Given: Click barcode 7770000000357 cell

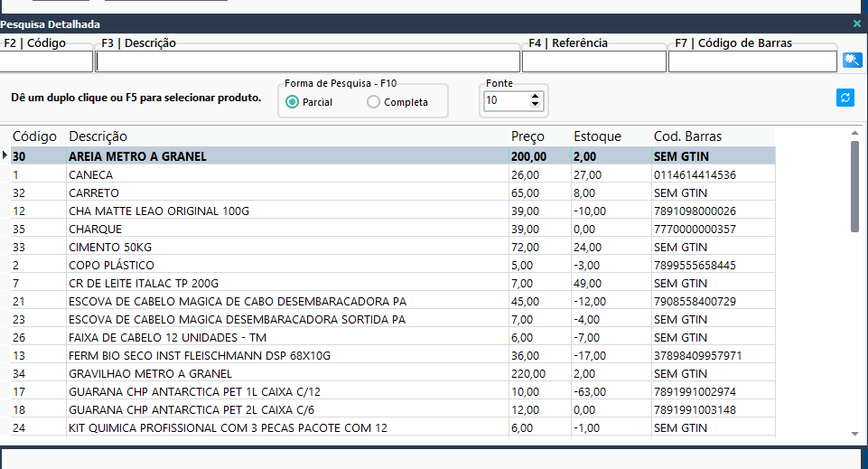Looking at the screenshot, I should coord(713,230).
